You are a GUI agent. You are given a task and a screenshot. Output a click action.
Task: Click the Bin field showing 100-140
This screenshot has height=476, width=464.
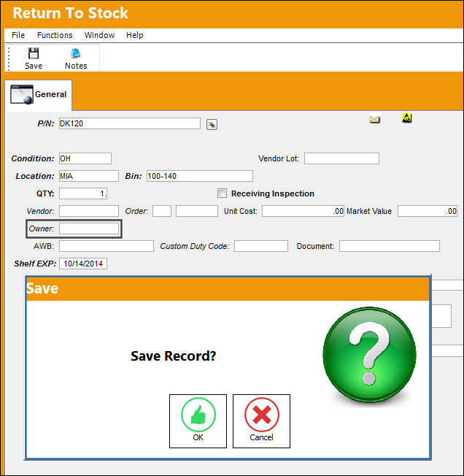(x=200, y=176)
